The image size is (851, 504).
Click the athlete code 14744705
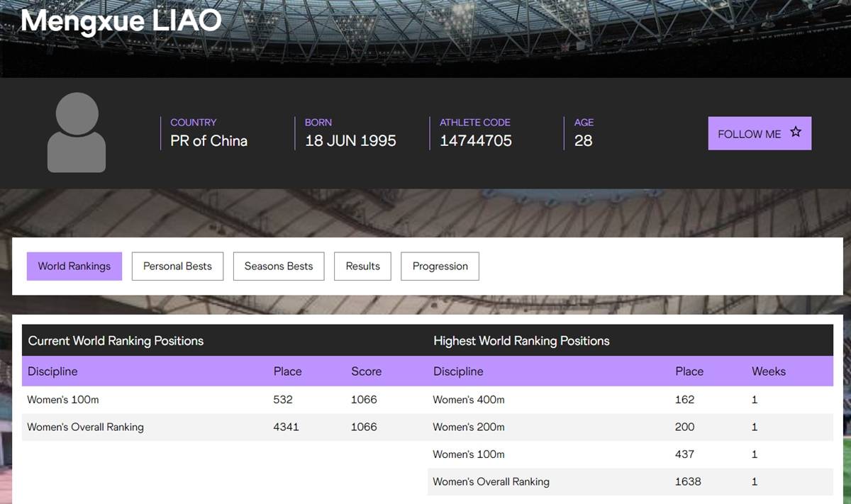(475, 141)
